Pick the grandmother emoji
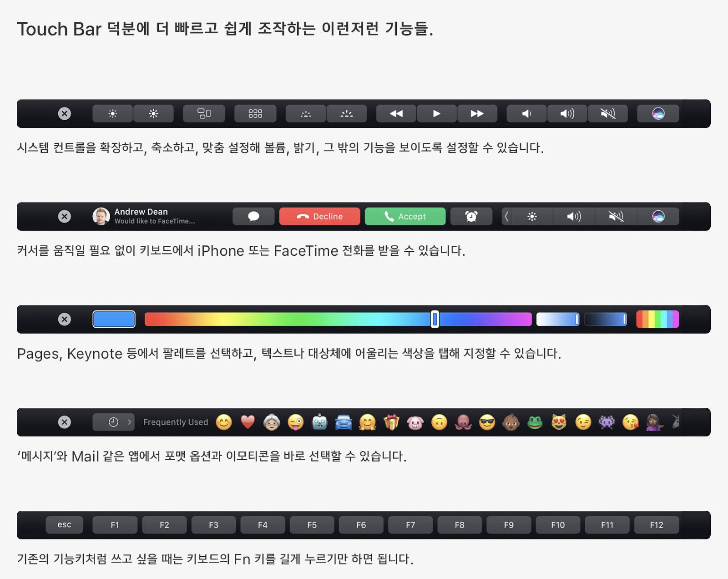The height and width of the screenshot is (579, 728). (272, 422)
